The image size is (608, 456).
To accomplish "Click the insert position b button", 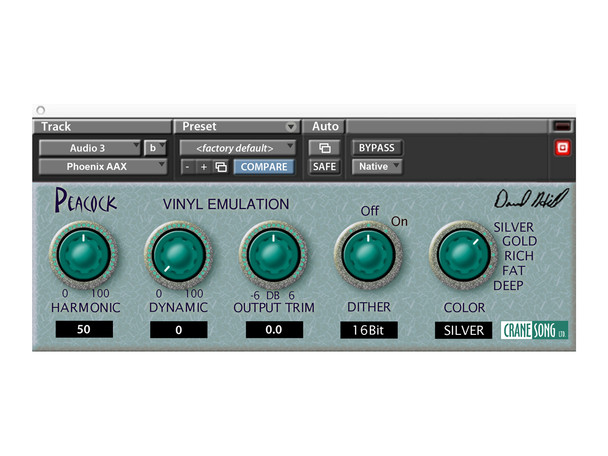I will (x=155, y=148).
